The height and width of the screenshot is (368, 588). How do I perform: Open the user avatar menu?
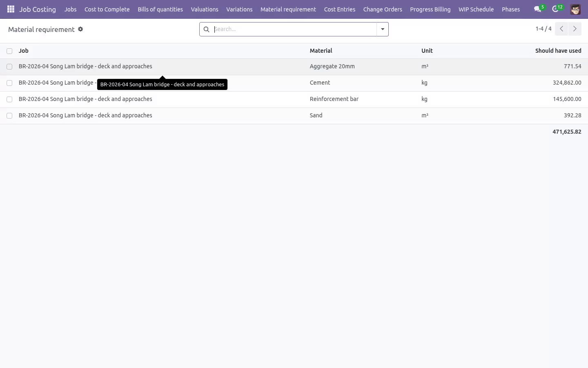pyautogui.click(x=575, y=9)
